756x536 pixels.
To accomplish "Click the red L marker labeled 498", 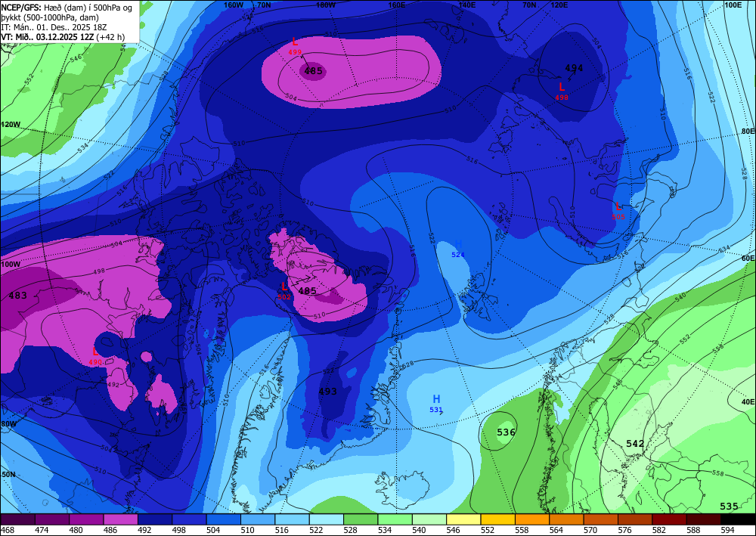I will click(562, 87).
